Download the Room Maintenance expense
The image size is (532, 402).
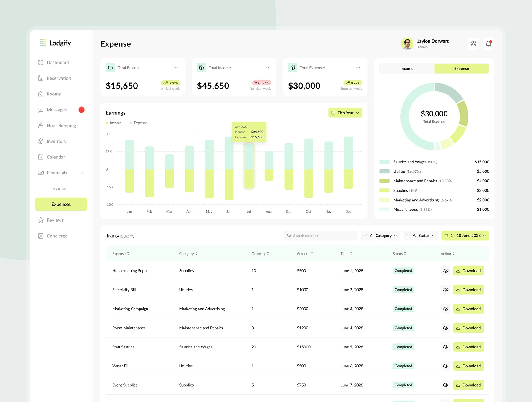pos(468,328)
